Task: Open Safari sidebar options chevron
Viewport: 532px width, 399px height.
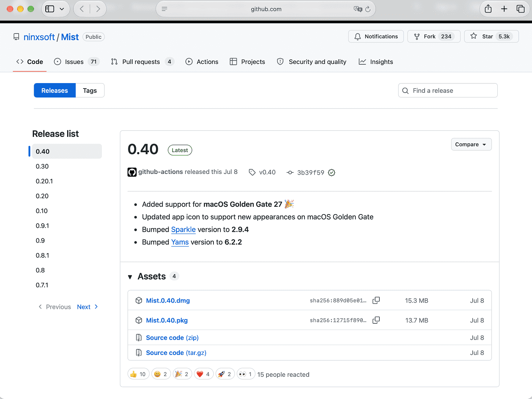Action: pyautogui.click(x=62, y=9)
